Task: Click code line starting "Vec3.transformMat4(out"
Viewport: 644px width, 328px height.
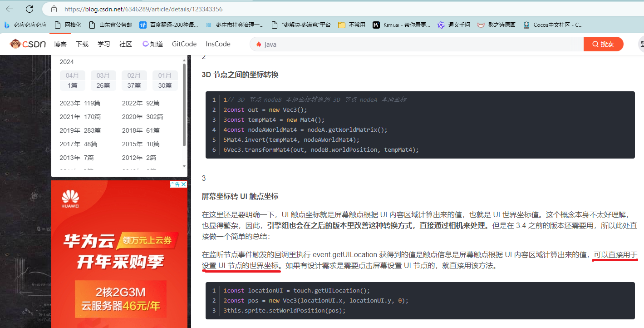Action: (321, 149)
